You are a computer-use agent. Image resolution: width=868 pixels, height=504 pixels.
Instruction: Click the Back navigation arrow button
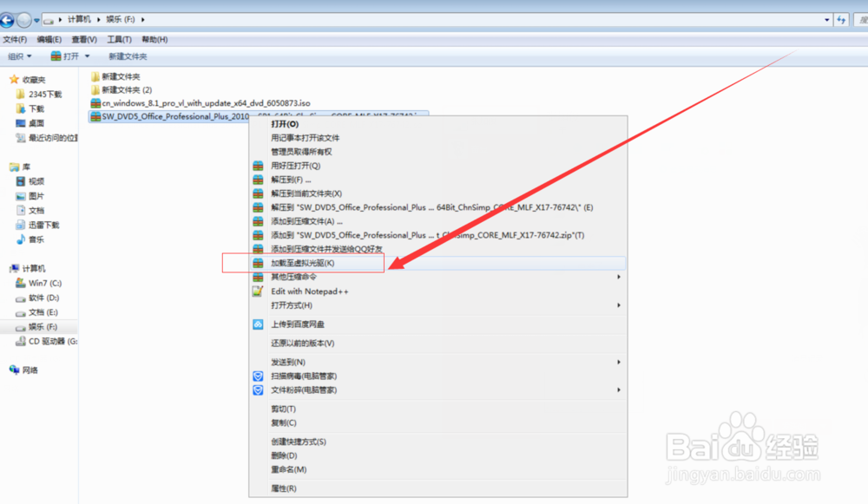coord(7,21)
